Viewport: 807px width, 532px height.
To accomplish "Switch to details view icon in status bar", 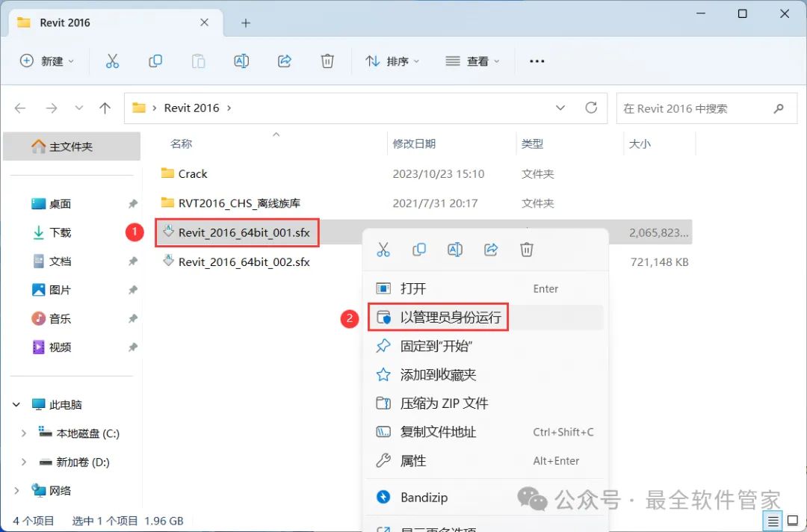I will (773, 522).
